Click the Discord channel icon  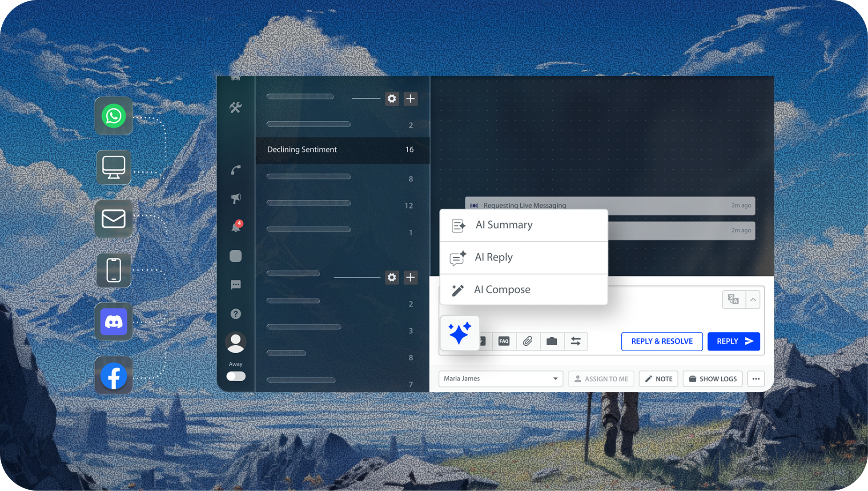pyautogui.click(x=114, y=322)
